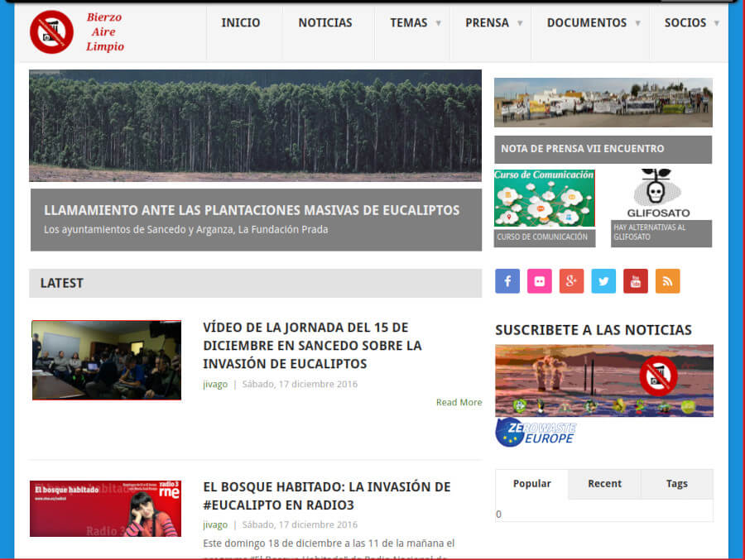Click the Curso de Comunicación thumbnail
The width and height of the screenshot is (745, 560).
tap(544, 199)
